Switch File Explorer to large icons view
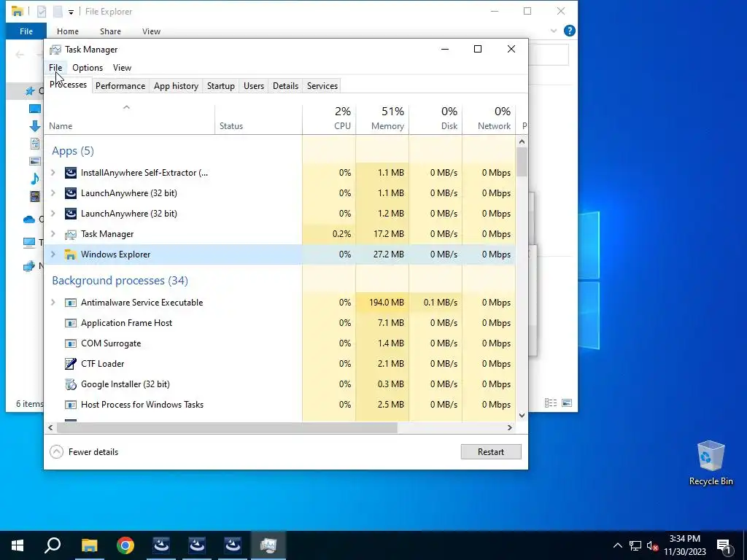Viewport: 747px width, 560px height. [567, 402]
